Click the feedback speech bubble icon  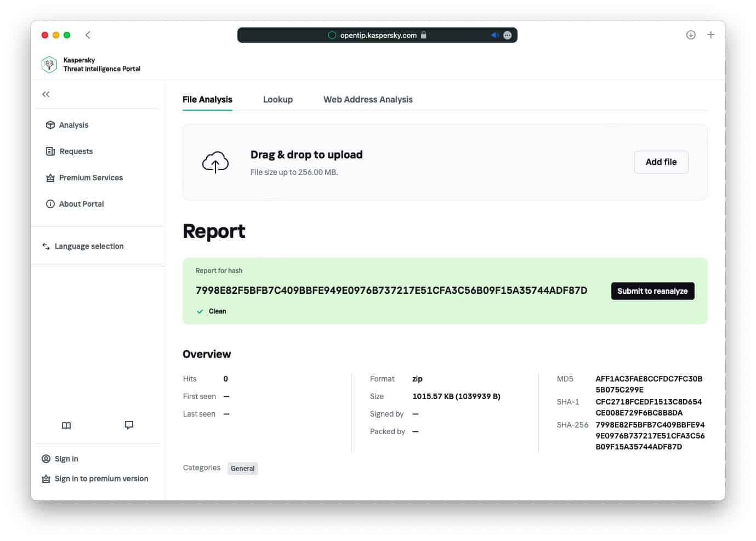129,425
